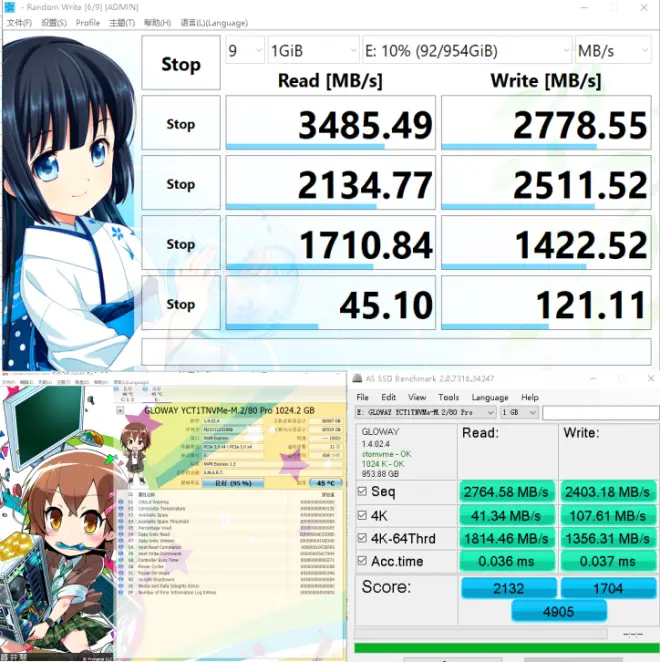Open CrystalDiskMark Profile menu
The image size is (660, 662).
tap(88, 23)
